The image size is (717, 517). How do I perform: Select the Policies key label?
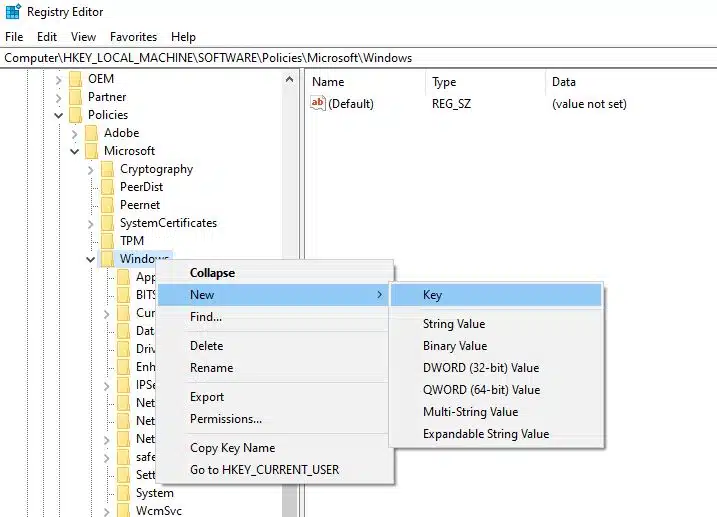click(108, 115)
